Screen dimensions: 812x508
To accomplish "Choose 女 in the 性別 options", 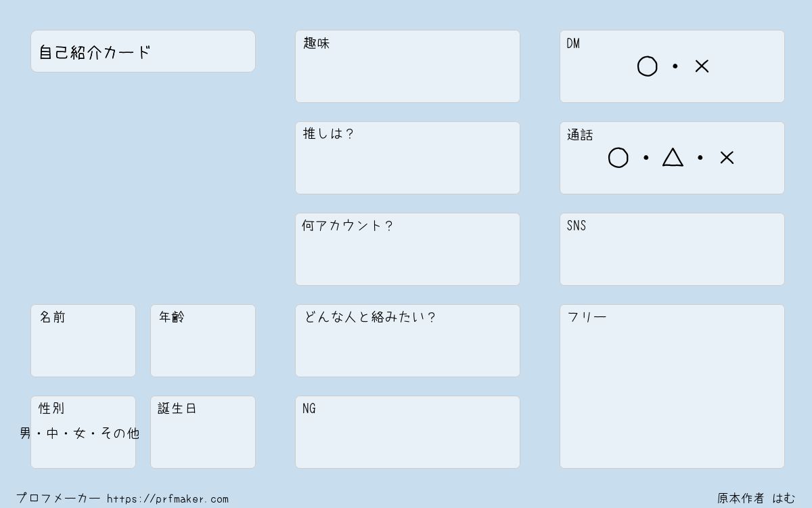I will tap(80, 433).
